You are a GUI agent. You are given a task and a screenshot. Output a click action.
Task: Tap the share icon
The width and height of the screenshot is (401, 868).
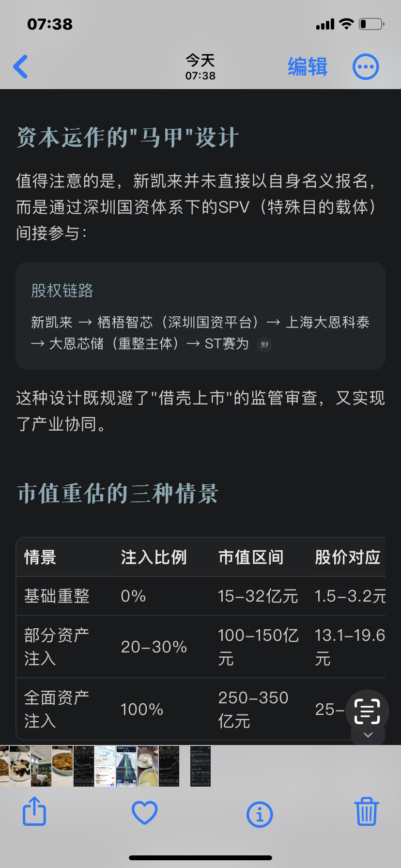[x=34, y=811]
